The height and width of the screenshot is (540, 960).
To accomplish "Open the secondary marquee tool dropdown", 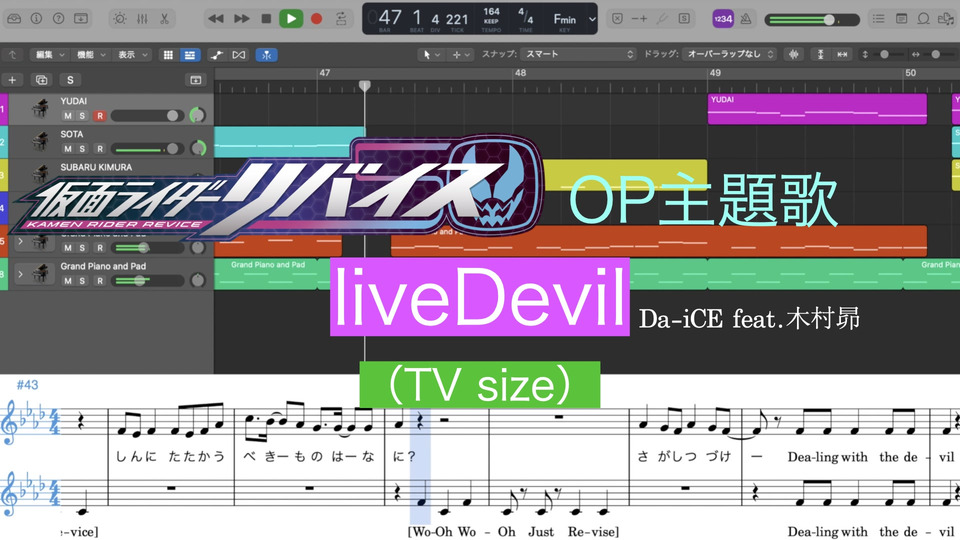I will [x=461, y=54].
